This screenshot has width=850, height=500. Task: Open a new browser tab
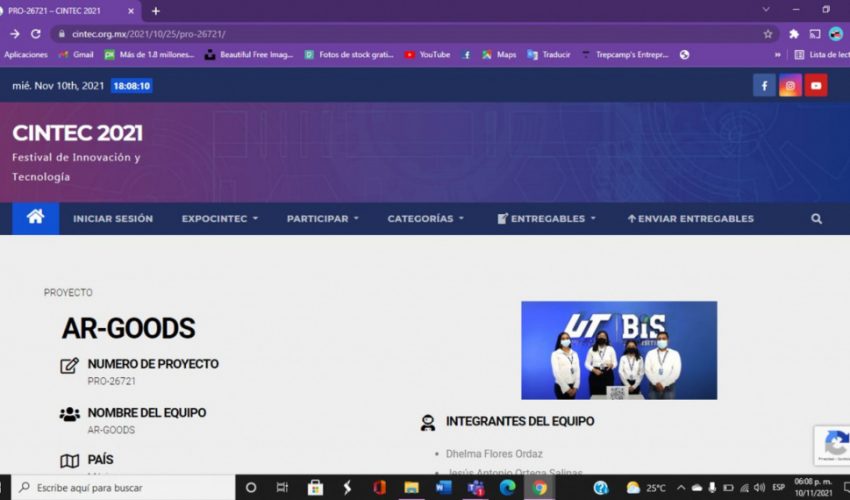(156, 11)
